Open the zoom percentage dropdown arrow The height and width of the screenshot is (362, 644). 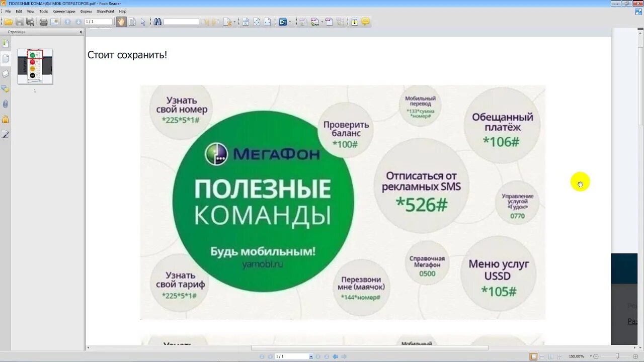tap(591, 356)
